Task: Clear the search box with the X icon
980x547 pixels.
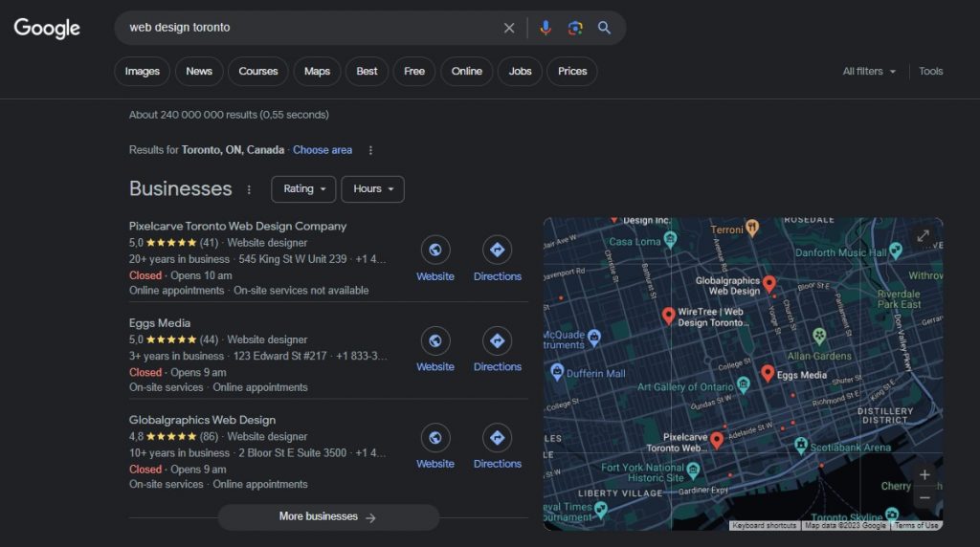Action: [x=509, y=28]
